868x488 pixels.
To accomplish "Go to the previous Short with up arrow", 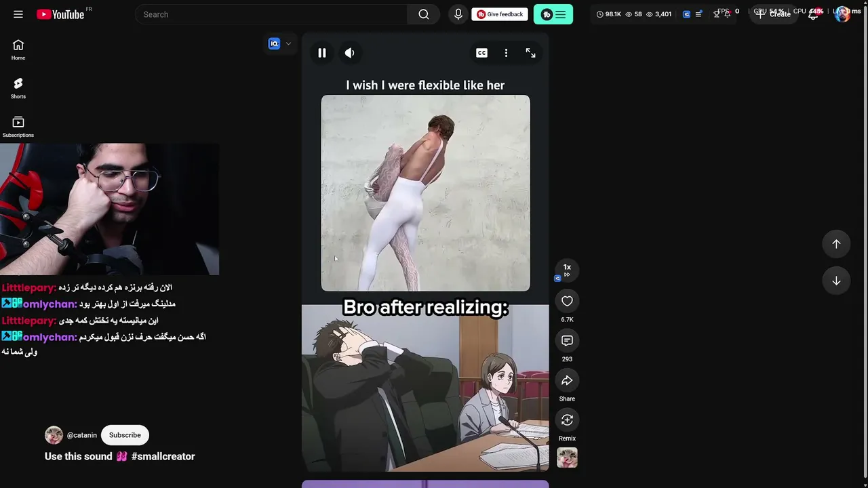I will (836, 244).
